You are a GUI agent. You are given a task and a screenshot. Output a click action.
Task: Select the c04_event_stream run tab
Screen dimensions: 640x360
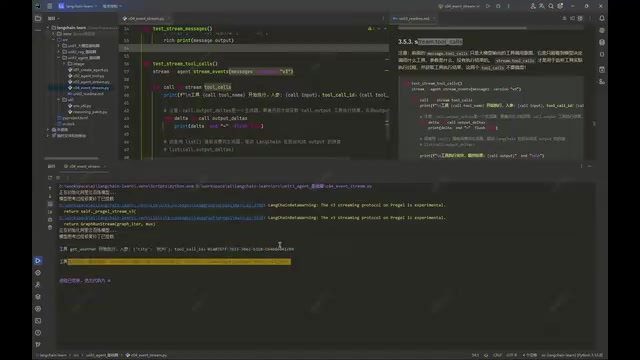[84, 167]
